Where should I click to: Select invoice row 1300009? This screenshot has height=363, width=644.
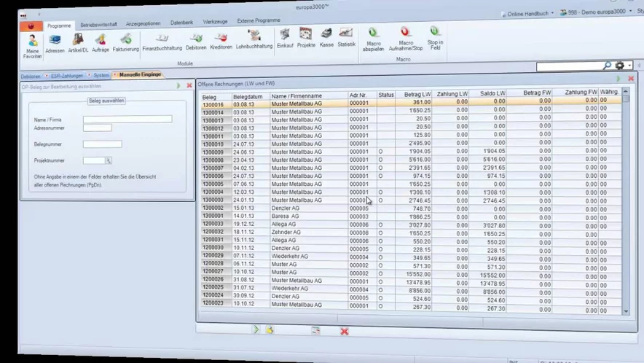[411, 152]
